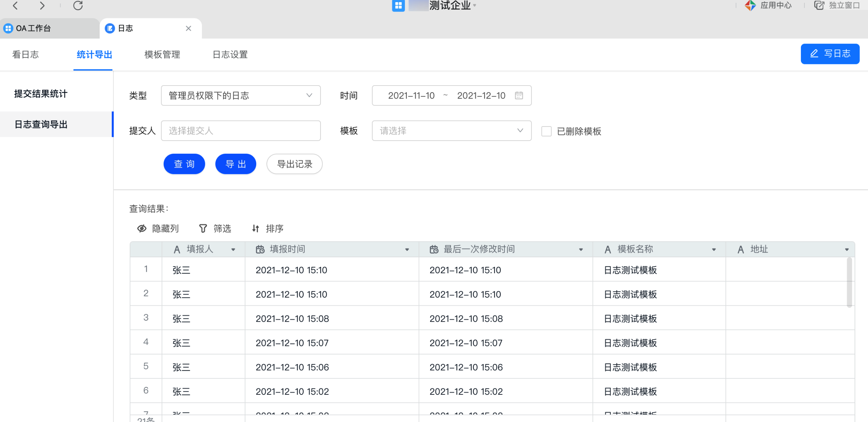The width and height of the screenshot is (868, 422).
Task: Click the 查询 button
Action: pos(184,164)
